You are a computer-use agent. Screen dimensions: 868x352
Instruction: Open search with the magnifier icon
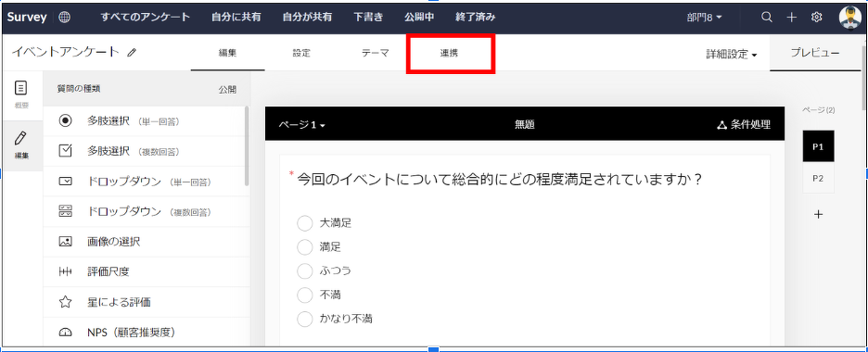767,17
